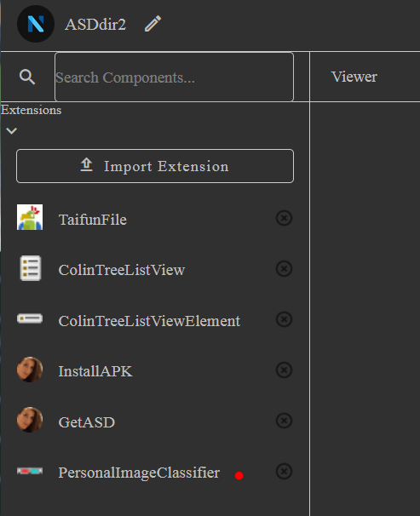Screen dimensions: 420x516
Task: Edit project name with the pencil icon
Action: click(152, 24)
